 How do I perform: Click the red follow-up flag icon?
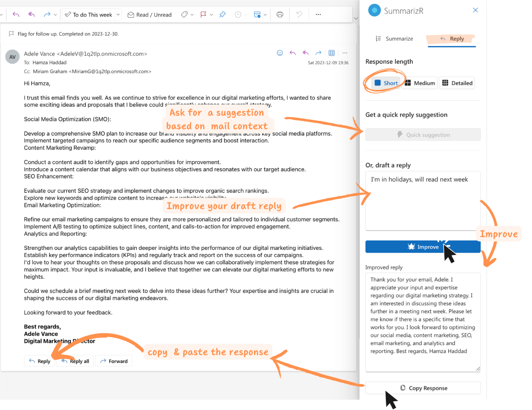pyautogui.click(x=203, y=14)
